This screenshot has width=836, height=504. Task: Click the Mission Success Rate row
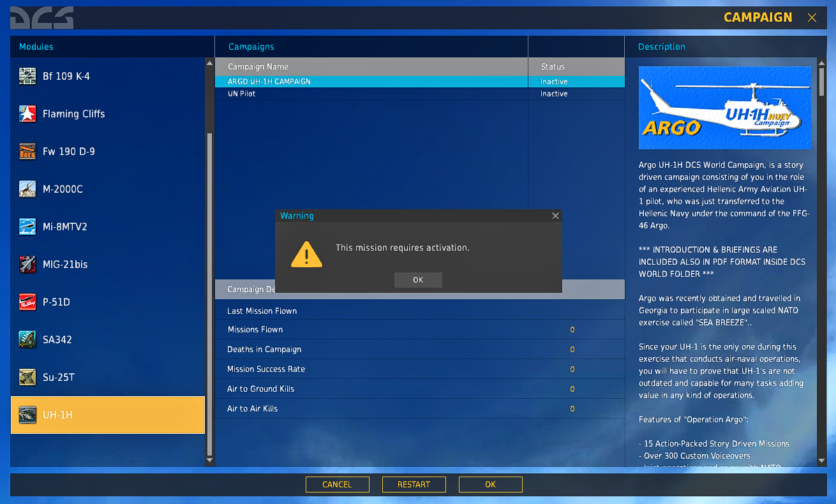point(419,369)
